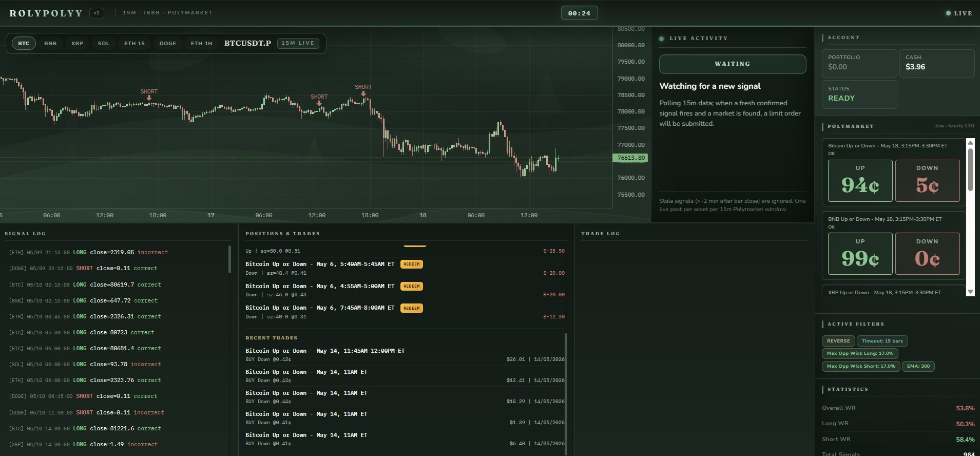Select the ETH 15 tab
The image size is (980, 456).
click(x=134, y=43)
